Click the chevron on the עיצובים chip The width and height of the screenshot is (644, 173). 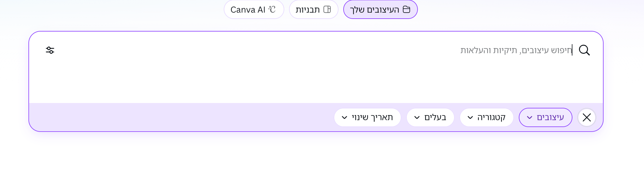click(x=530, y=117)
